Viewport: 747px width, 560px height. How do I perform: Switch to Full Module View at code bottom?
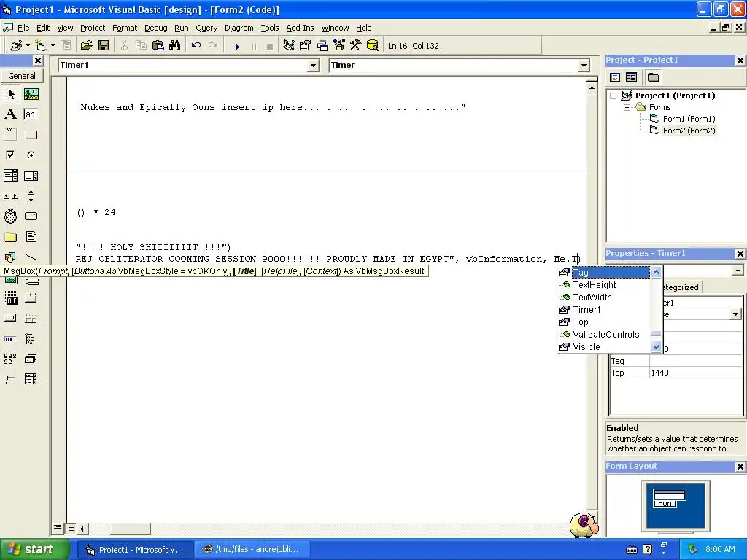[69, 528]
